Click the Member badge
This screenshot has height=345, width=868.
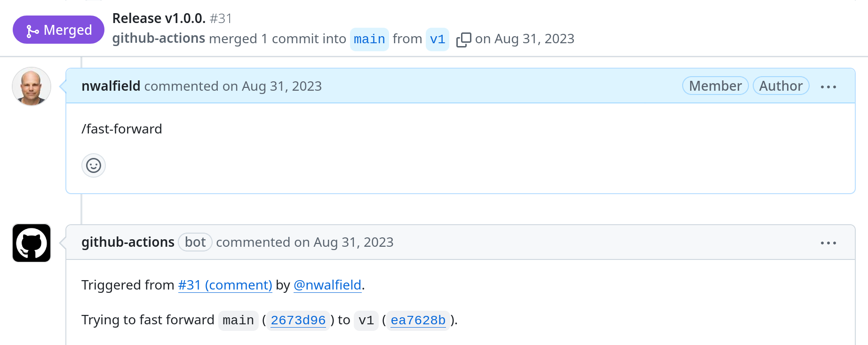[715, 86]
